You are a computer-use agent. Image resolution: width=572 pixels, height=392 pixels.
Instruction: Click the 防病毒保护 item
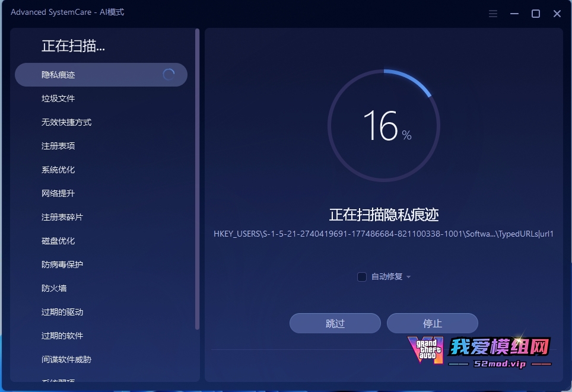62,264
